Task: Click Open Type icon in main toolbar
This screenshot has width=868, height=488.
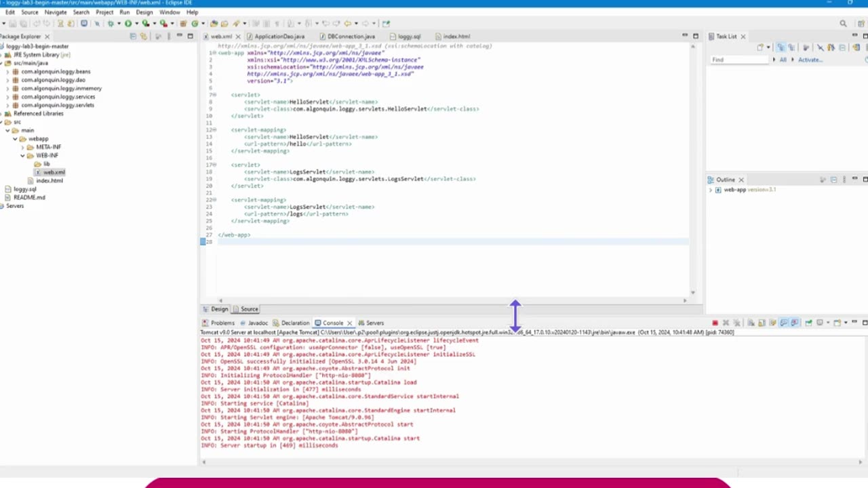Action: pos(214,24)
